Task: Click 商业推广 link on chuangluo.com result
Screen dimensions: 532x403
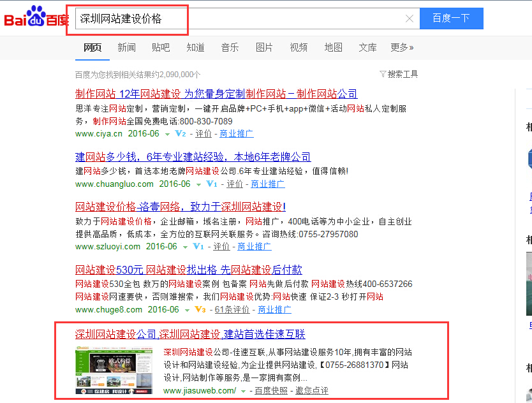Action: click(268, 184)
